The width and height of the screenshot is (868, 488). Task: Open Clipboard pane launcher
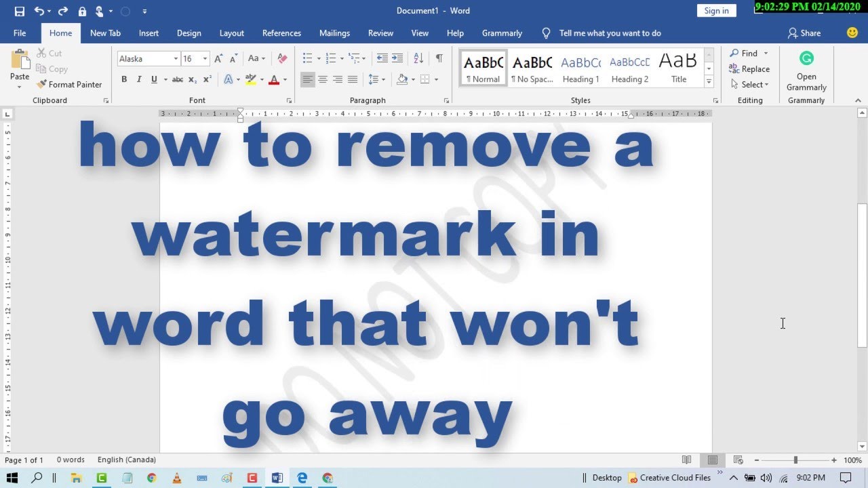click(106, 100)
